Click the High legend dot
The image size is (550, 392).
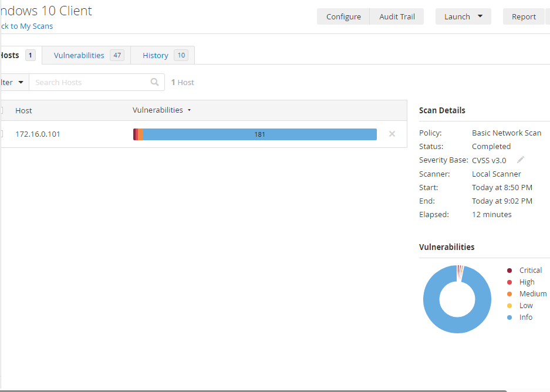tap(509, 282)
